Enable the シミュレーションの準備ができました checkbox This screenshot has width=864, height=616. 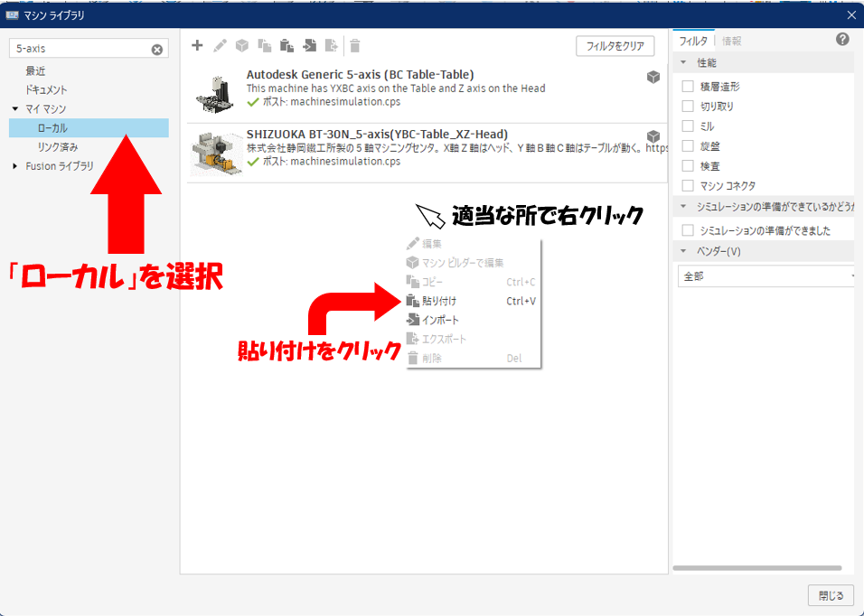pyautogui.click(x=687, y=229)
